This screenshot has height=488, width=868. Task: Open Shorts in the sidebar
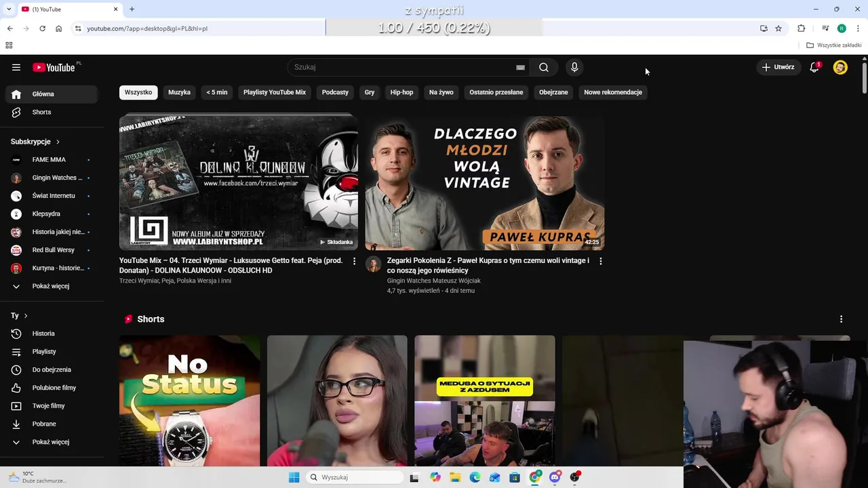pyautogui.click(x=52, y=112)
